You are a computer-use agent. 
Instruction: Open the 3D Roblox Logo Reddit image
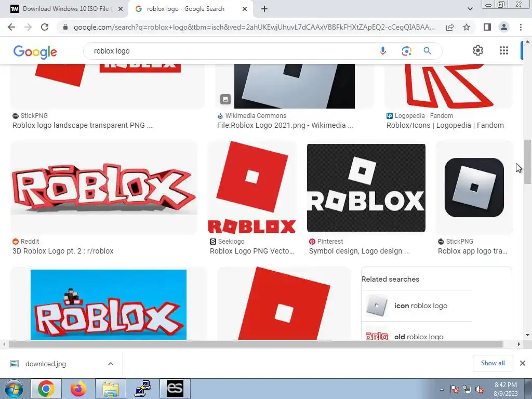point(104,187)
